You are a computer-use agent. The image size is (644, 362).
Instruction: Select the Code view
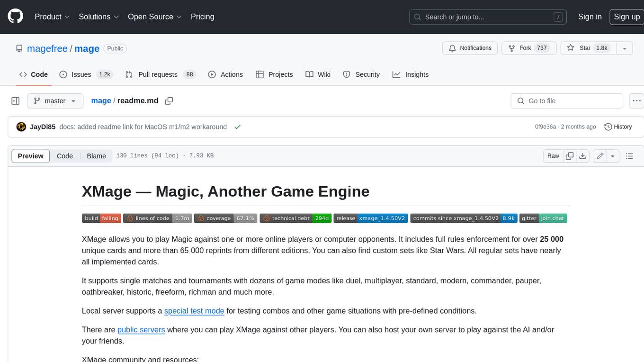(65, 156)
